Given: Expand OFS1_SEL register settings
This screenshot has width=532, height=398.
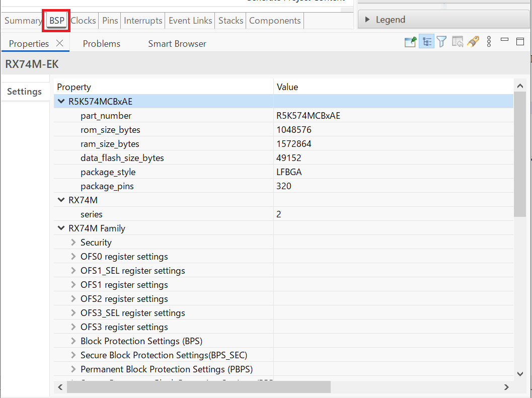Looking at the screenshot, I should pyautogui.click(x=73, y=270).
